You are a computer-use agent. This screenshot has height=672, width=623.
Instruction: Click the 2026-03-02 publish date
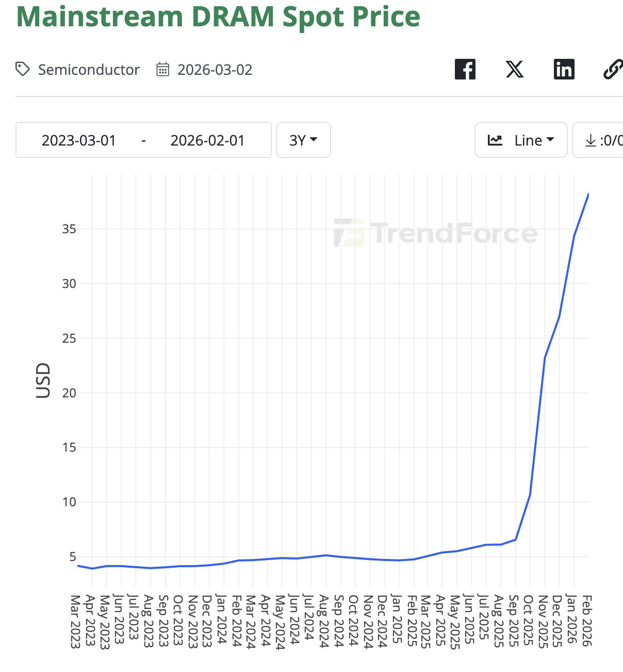click(215, 70)
